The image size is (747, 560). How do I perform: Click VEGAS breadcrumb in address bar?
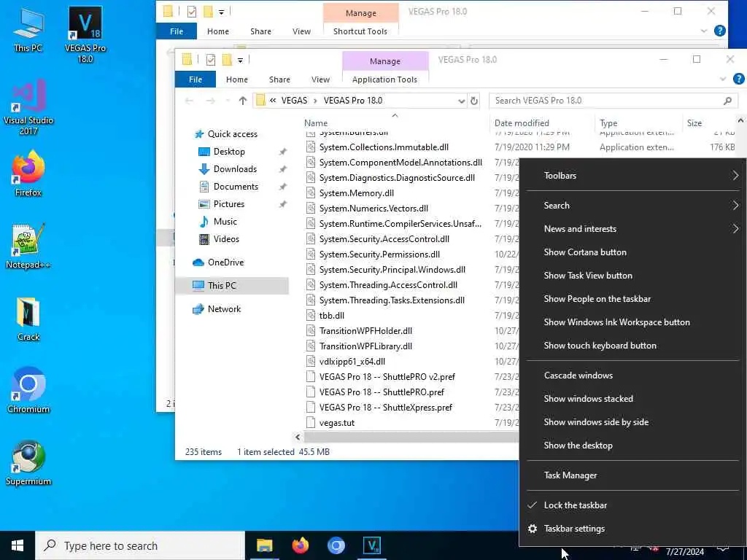(x=294, y=101)
